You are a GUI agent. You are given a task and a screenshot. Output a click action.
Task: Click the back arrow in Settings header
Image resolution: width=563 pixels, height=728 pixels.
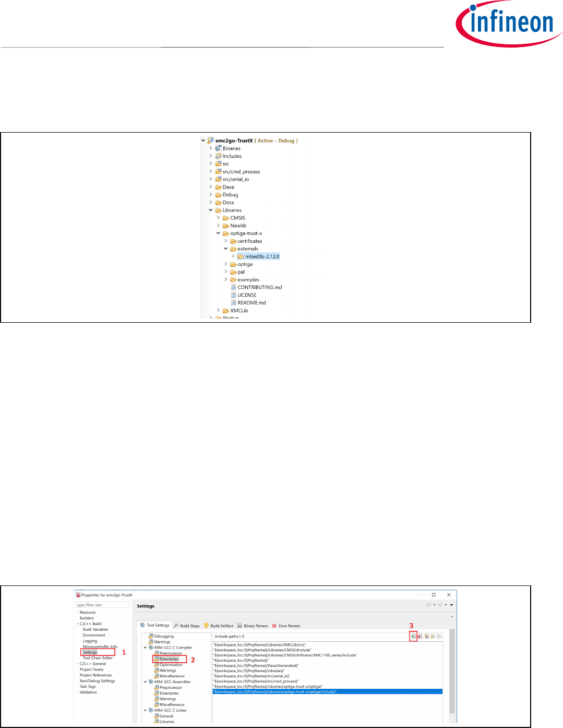pyautogui.click(x=429, y=605)
